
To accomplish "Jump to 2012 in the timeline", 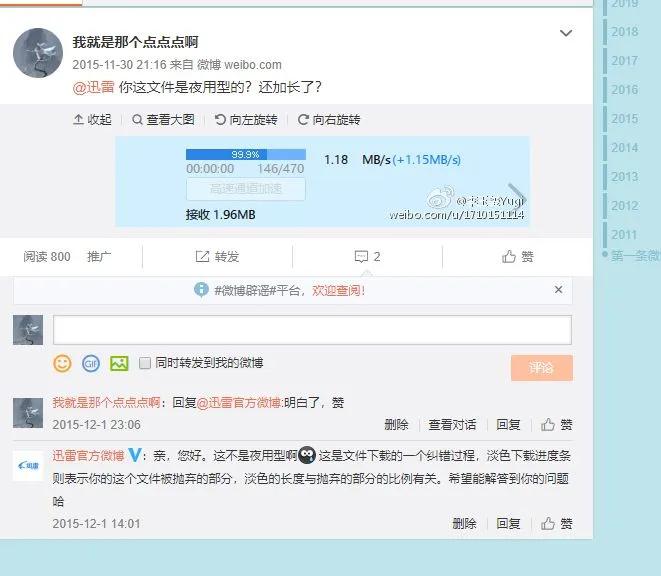I will (x=624, y=206).
